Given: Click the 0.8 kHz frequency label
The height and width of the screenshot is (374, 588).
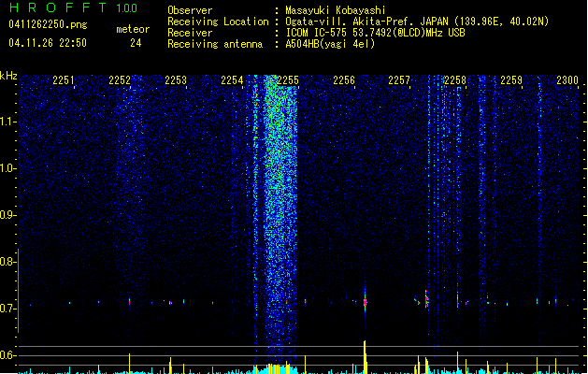Looking at the screenshot, I should [7, 262].
